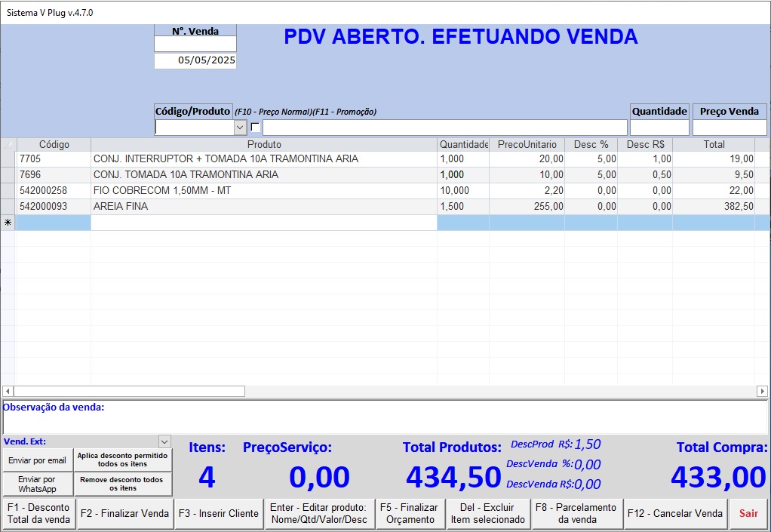Select the AREIA FINA product row
The width and height of the screenshot is (771, 532).
(264, 207)
